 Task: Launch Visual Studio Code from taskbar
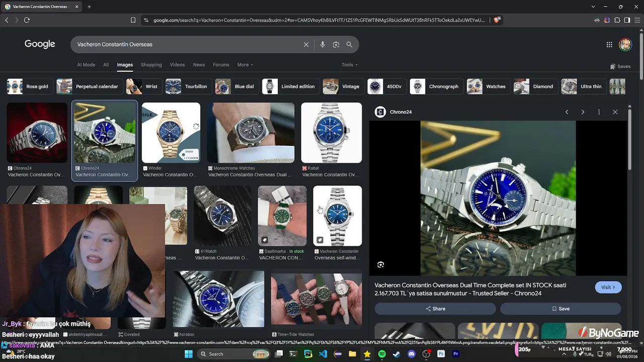pos(323,354)
